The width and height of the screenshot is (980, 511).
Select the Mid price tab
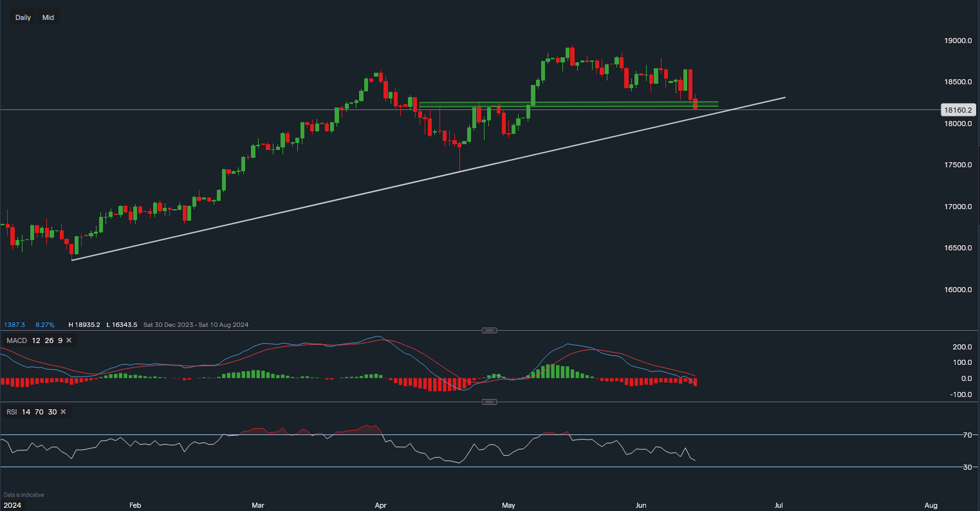(48, 17)
